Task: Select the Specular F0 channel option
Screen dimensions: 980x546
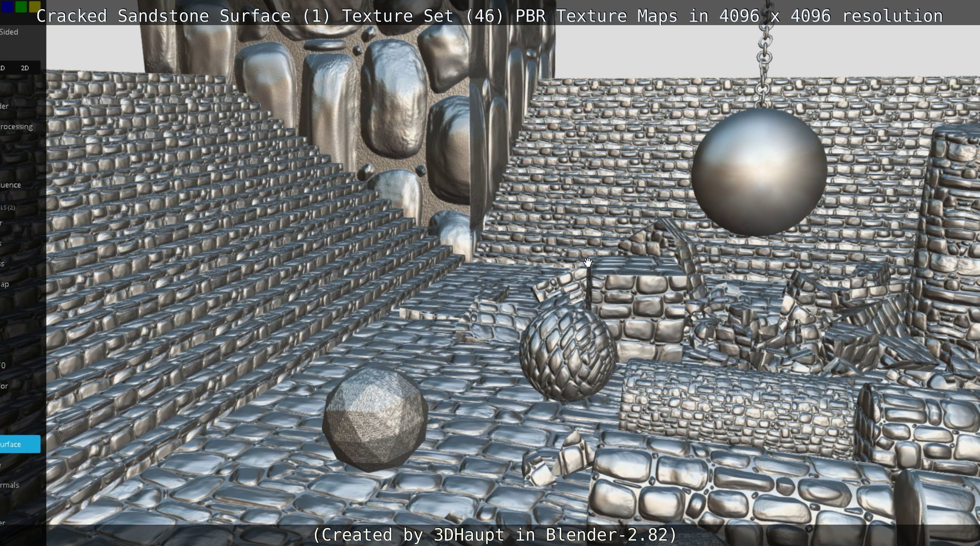Action: click(x=3, y=365)
